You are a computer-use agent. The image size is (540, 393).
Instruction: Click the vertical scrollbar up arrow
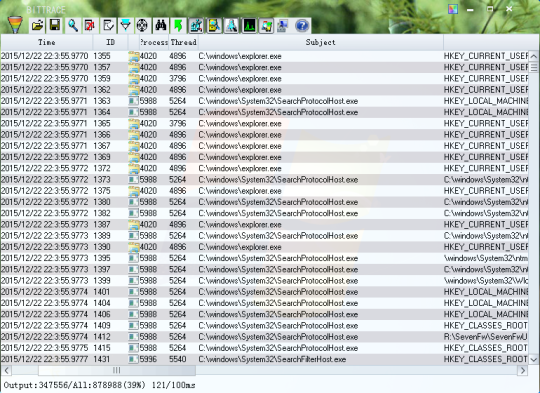pyautogui.click(x=534, y=56)
